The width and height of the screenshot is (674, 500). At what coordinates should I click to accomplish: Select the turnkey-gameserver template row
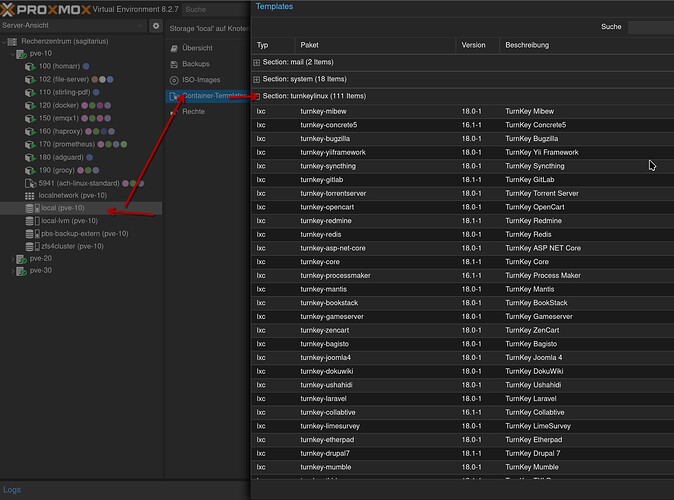[x=463, y=317]
